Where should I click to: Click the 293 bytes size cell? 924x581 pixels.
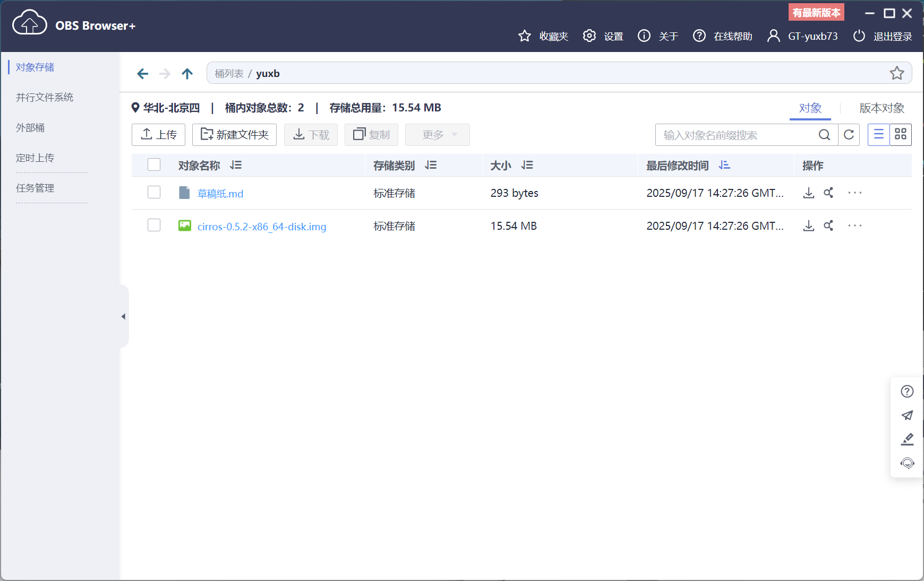[x=515, y=193]
